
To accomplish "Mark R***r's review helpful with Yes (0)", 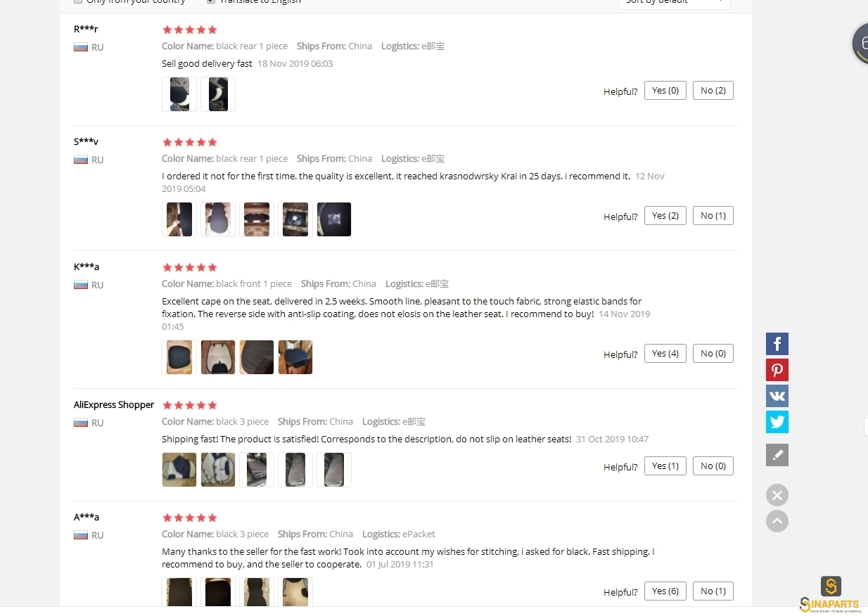I will [665, 90].
